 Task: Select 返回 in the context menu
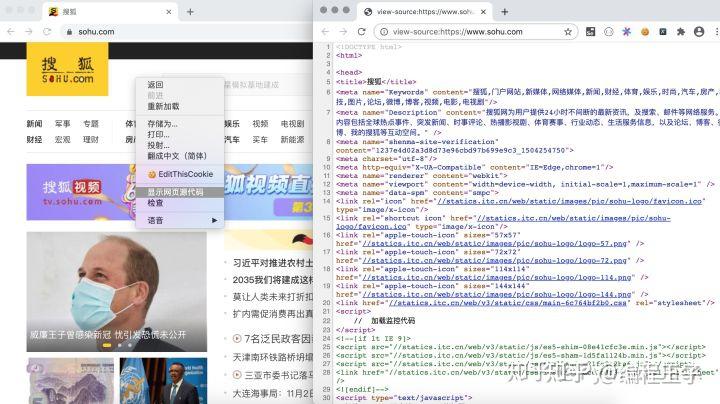pos(155,84)
